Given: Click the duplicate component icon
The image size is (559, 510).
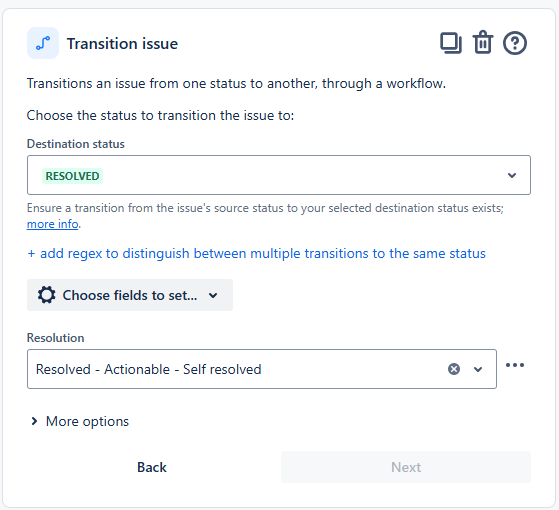Looking at the screenshot, I should coord(451,43).
